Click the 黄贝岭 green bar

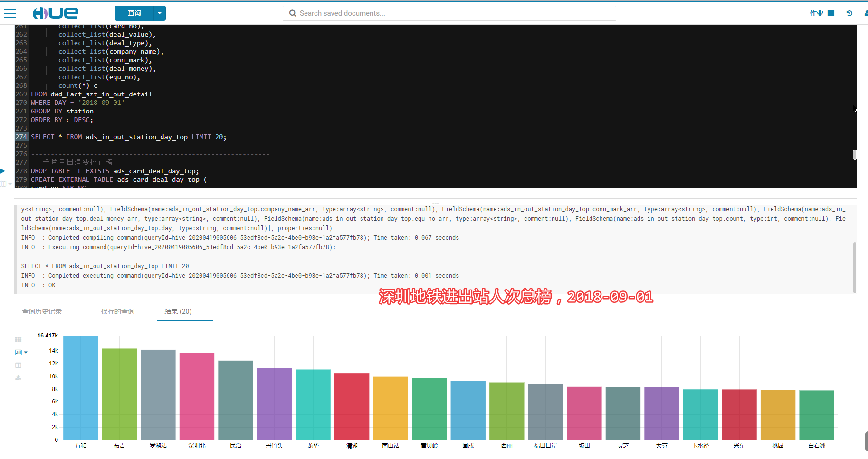429,409
